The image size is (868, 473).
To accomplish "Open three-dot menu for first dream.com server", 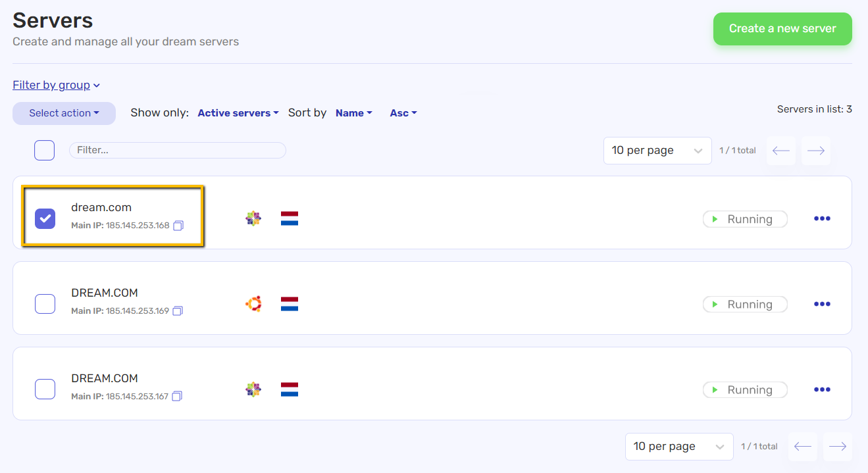I will (822, 218).
